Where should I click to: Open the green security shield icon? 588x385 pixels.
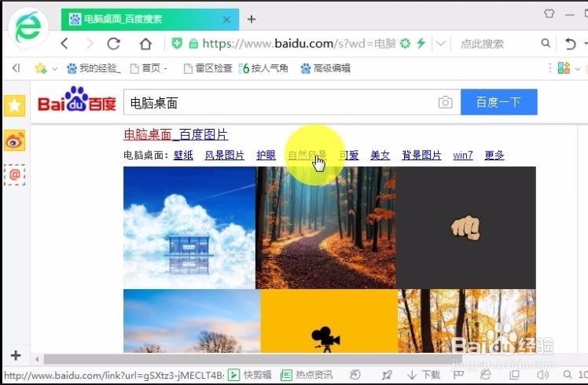pos(177,43)
